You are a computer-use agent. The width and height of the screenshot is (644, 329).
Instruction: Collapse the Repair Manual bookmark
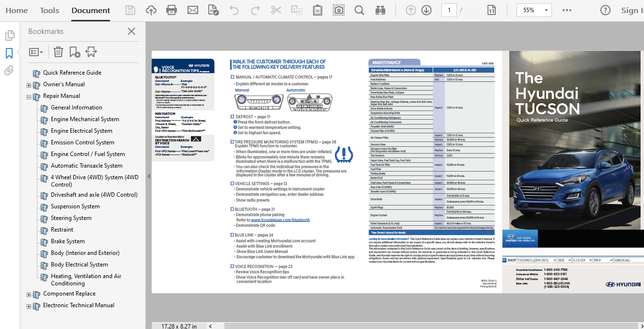tap(29, 96)
